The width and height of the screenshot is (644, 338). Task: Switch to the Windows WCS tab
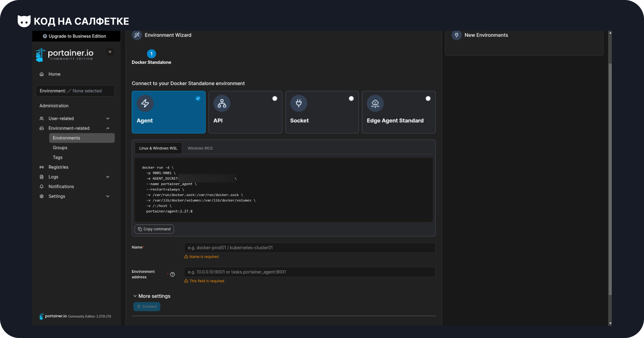[200, 148]
